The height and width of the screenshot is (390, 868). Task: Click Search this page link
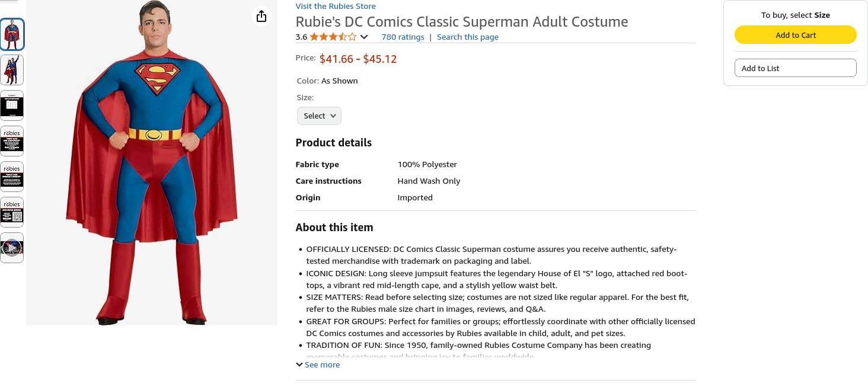pos(467,37)
